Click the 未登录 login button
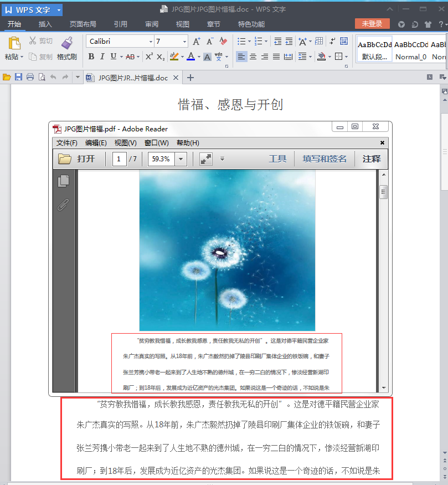Image resolution: width=448 pixels, height=485 pixels. (372, 23)
